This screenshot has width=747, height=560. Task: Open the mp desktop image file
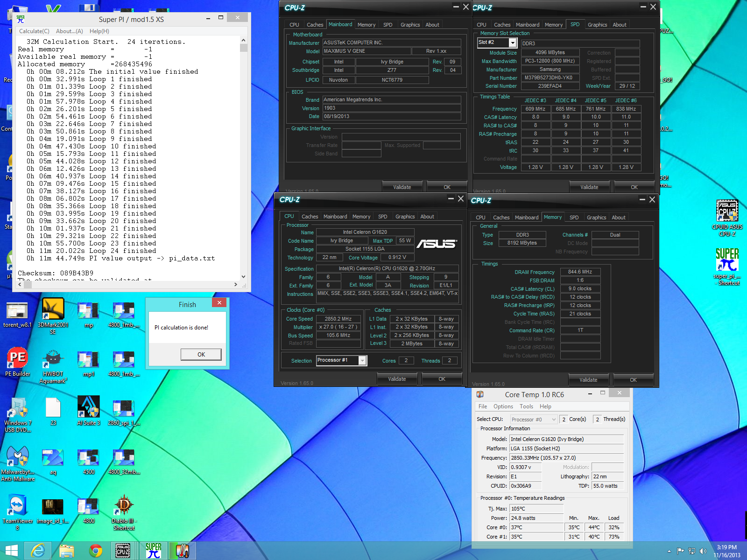[x=88, y=315]
